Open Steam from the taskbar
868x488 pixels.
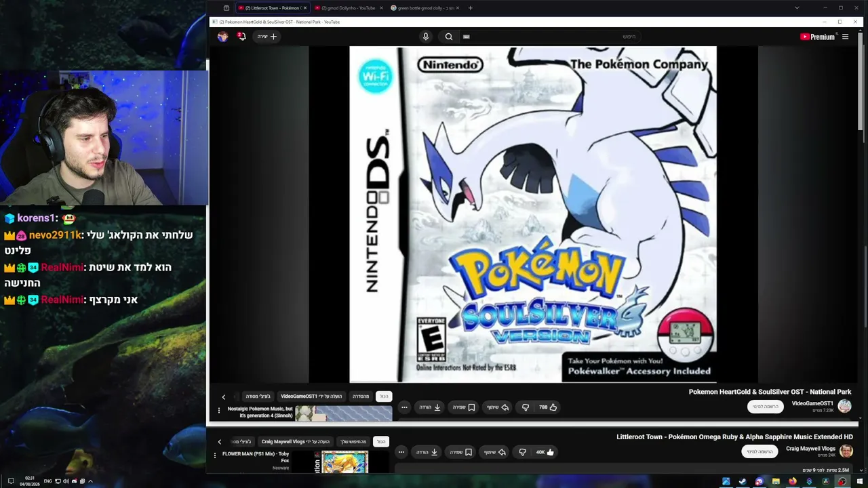(743, 482)
